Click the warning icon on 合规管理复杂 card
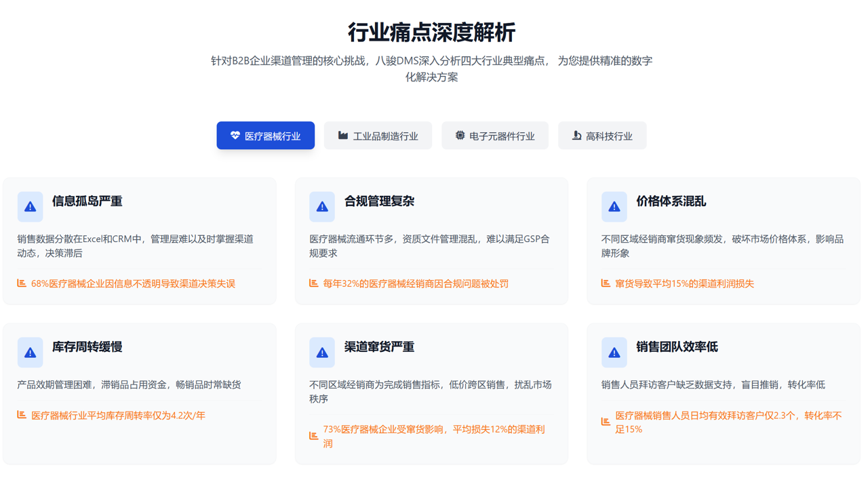This screenshot has height=480, width=868. 321,206
